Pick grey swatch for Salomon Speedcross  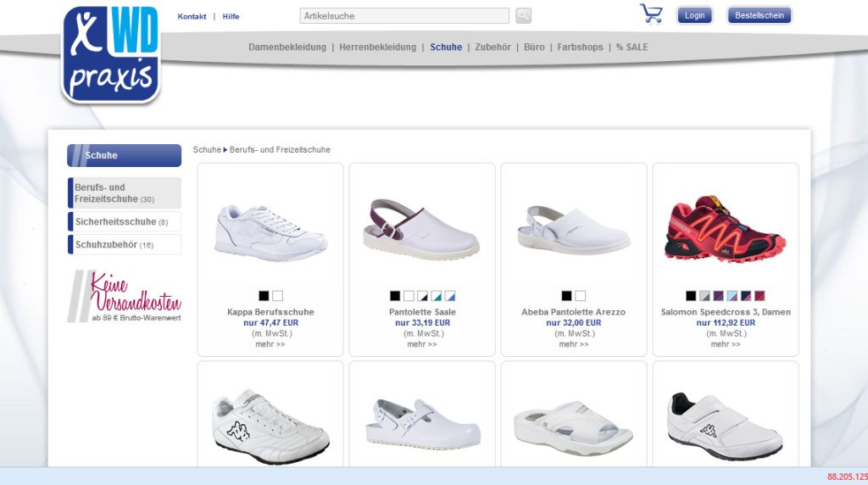[x=704, y=296]
